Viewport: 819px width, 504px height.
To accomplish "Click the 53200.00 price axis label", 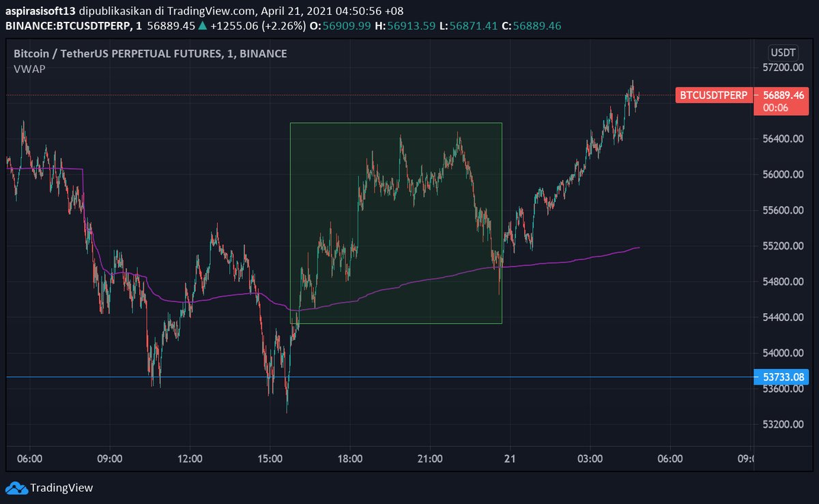I will coord(783,424).
